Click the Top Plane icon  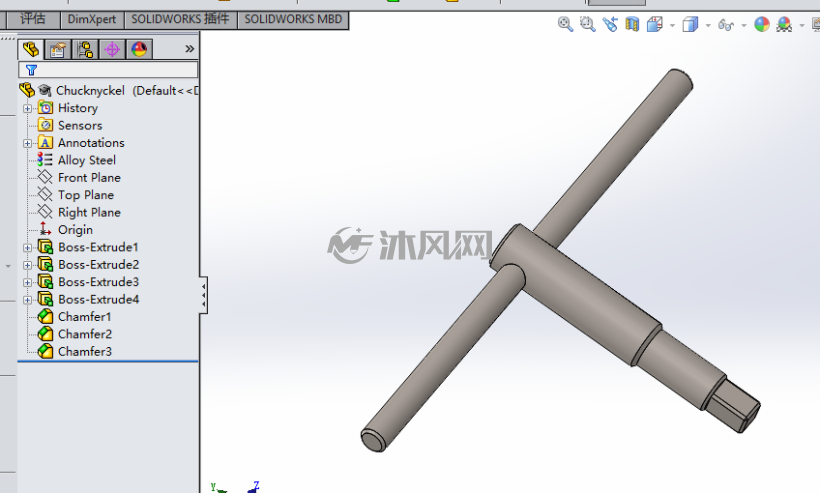[x=45, y=194]
